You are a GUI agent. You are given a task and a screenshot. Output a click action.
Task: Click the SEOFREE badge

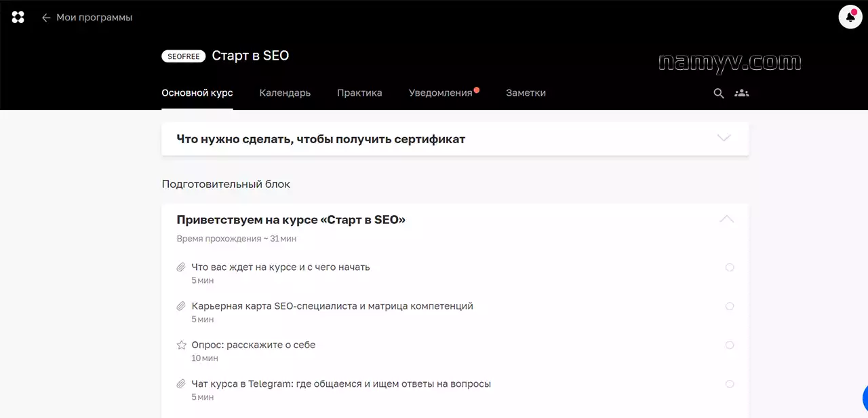183,57
